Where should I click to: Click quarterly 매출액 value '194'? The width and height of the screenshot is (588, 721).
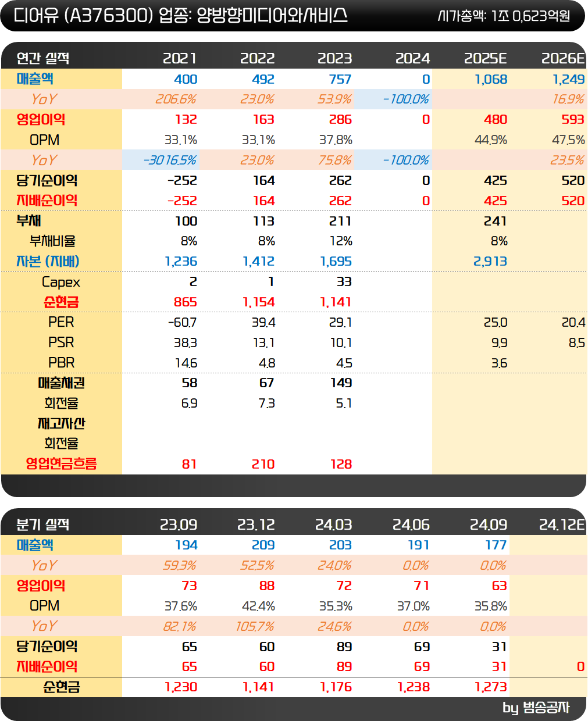187,545
